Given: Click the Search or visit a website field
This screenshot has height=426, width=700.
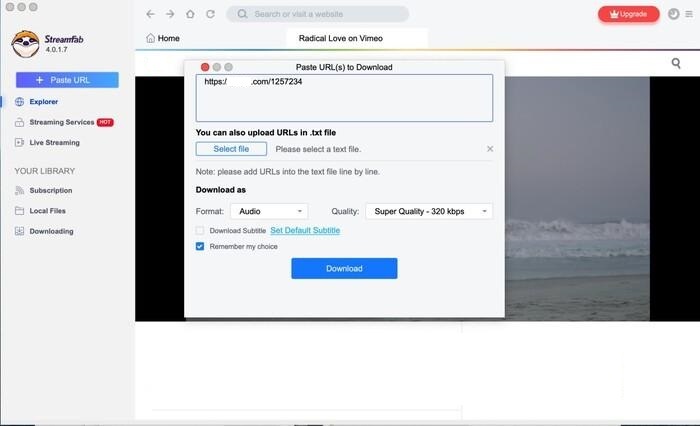Looking at the screenshot, I should click(x=317, y=14).
